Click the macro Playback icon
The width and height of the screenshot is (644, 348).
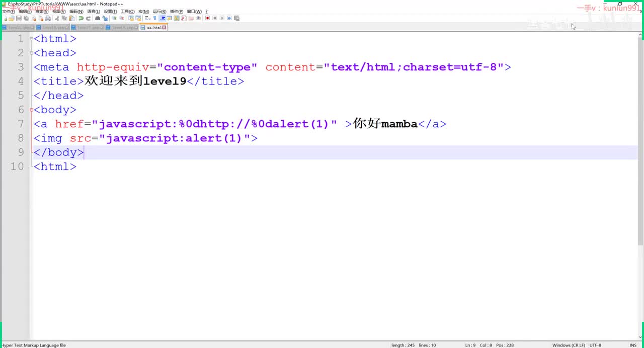pos(222,18)
